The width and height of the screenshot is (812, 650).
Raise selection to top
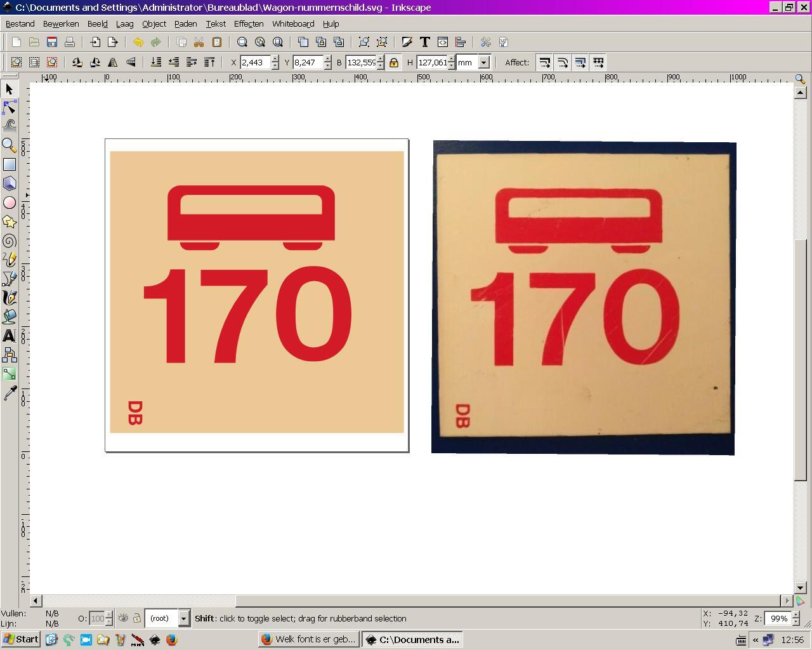click(209, 62)
